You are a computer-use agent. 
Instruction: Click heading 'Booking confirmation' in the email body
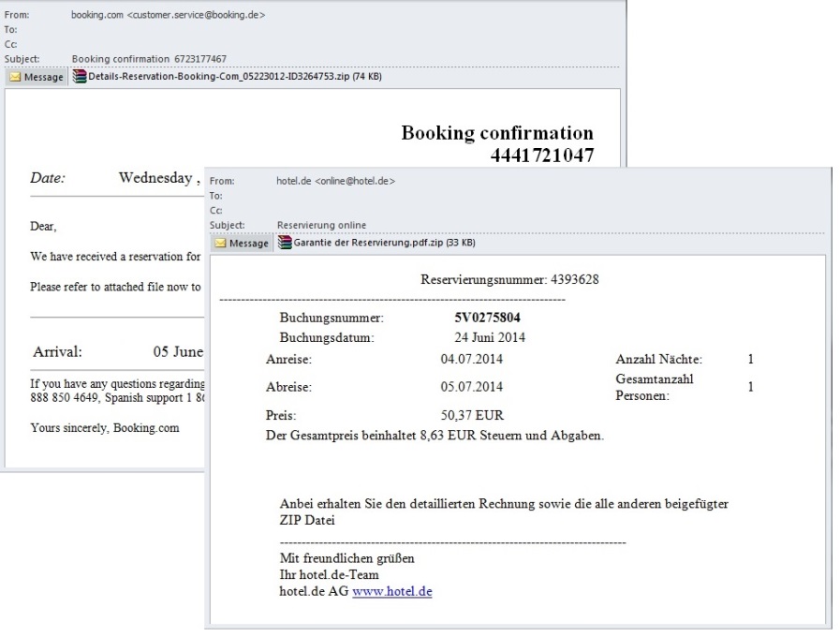point(497,133)
